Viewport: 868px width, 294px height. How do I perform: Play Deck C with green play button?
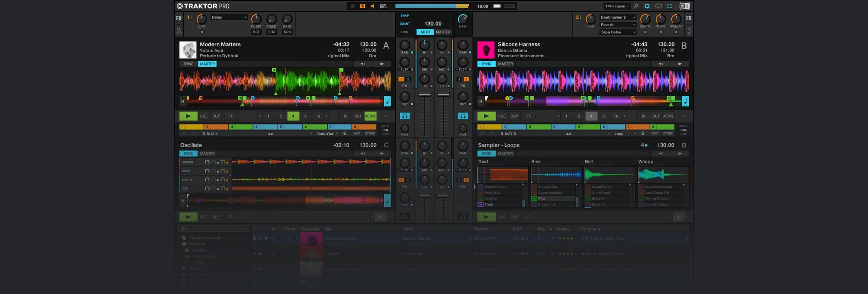pyautogui.click(x=188, y=217)
